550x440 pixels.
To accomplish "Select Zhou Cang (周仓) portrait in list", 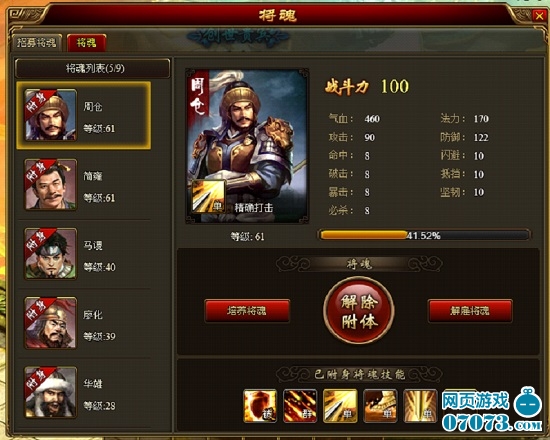I will 51,115.
